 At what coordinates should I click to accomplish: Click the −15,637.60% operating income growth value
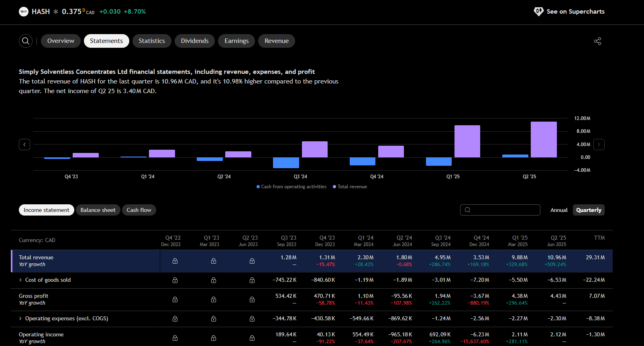pos(475,342)
